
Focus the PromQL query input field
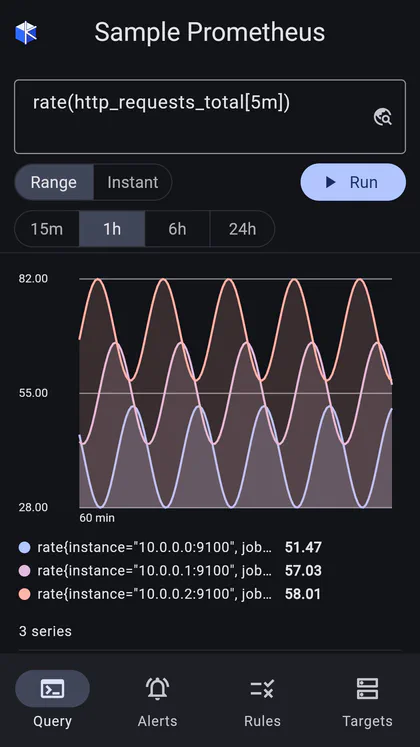coord(210,117)
